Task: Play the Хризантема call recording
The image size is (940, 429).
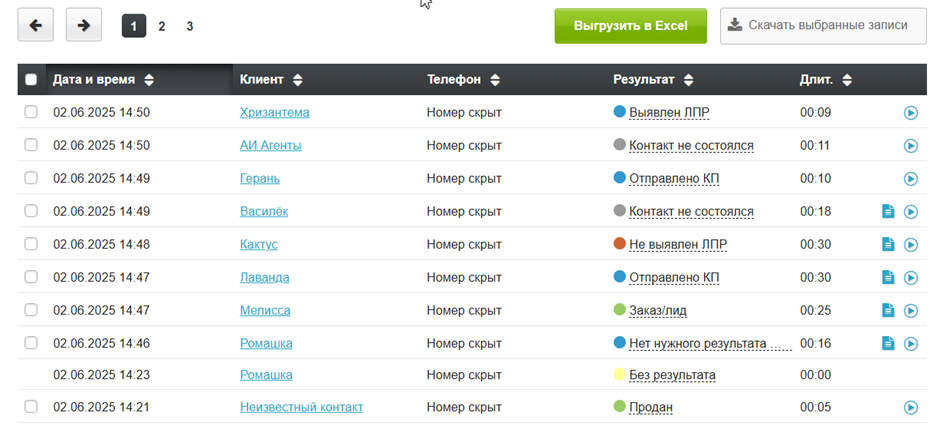Action: click(910, 113)
